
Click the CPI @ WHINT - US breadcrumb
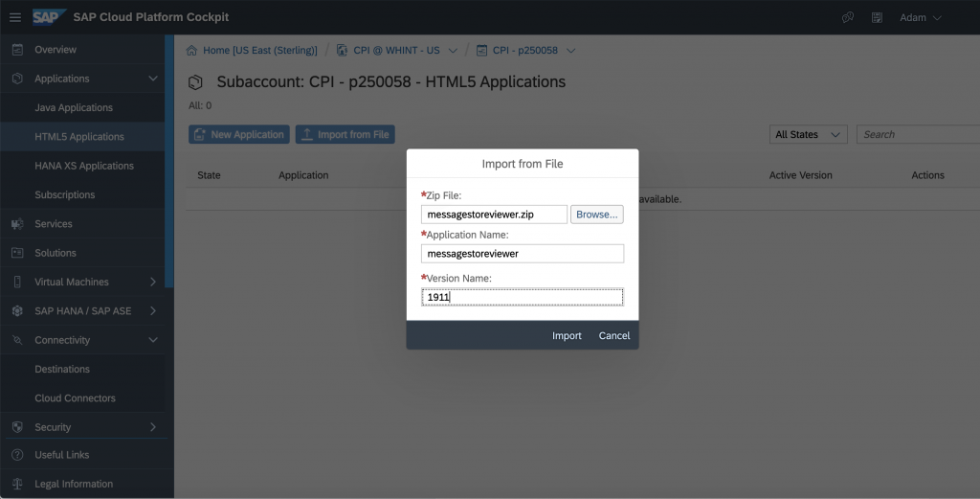pos(396,50)
